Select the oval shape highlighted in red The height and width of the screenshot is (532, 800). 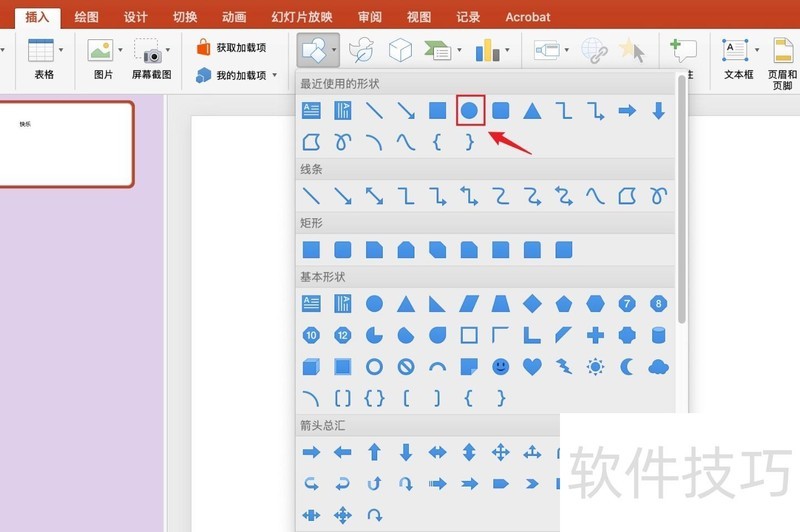click(469, 111)
